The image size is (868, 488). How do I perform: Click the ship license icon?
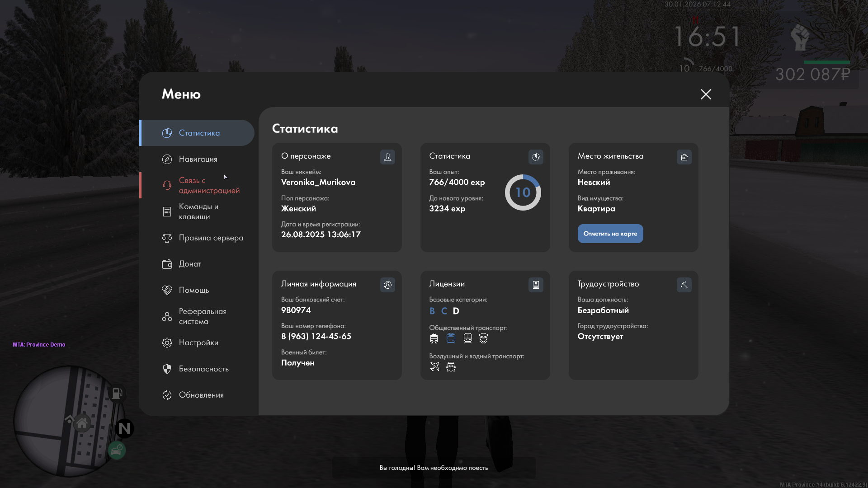[x=451, y=367]
